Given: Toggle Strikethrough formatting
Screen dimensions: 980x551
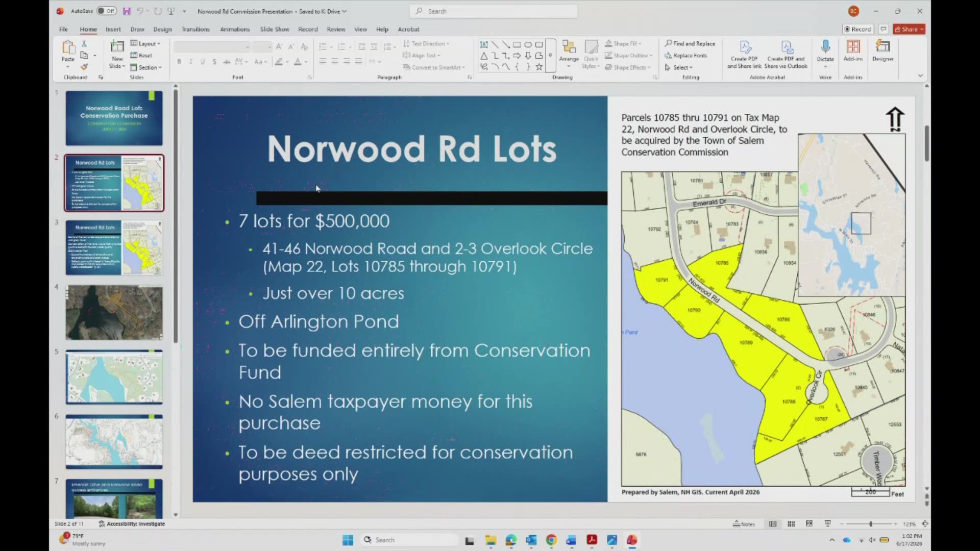Looking at the screenshot, I should tap(227, 62).
